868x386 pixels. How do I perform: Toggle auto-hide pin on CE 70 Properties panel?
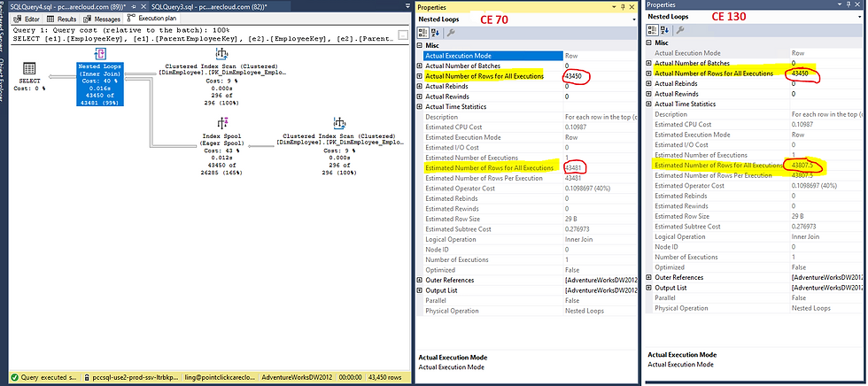click(623, 7)
